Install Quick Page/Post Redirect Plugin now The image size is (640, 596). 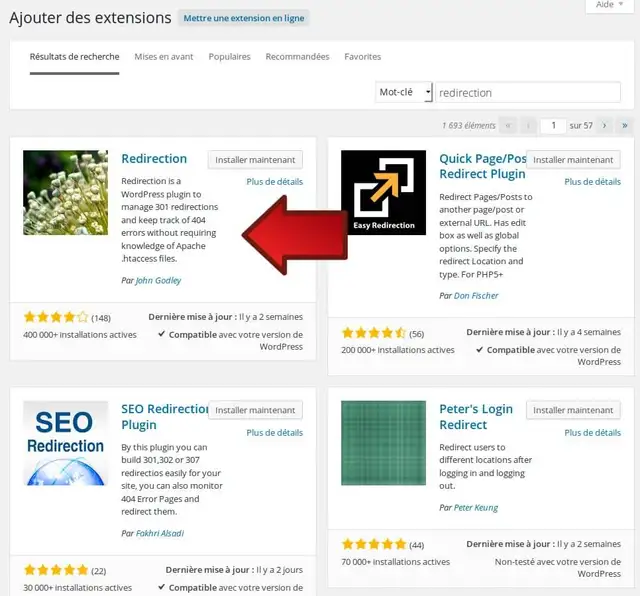(573, 160)
